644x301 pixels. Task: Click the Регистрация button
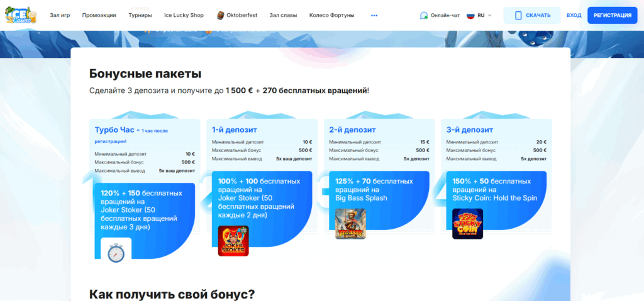pyautogui.click(x=612, y=15)
